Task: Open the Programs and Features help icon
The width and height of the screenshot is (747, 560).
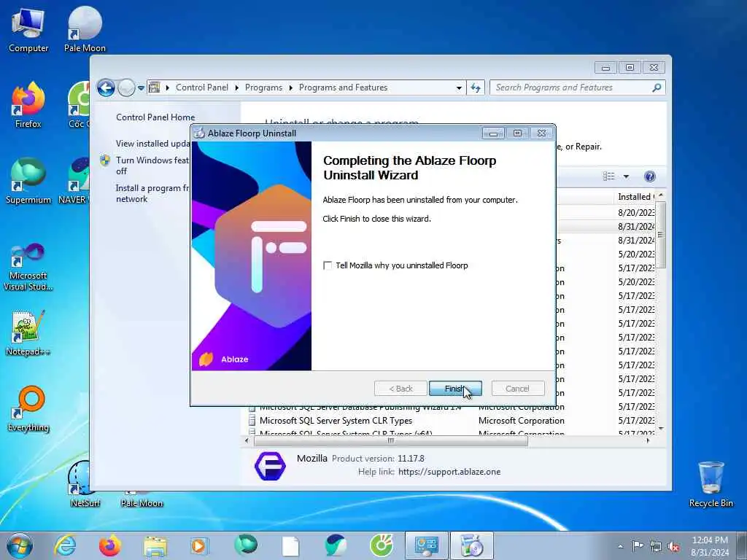Action: click(649, 176)
